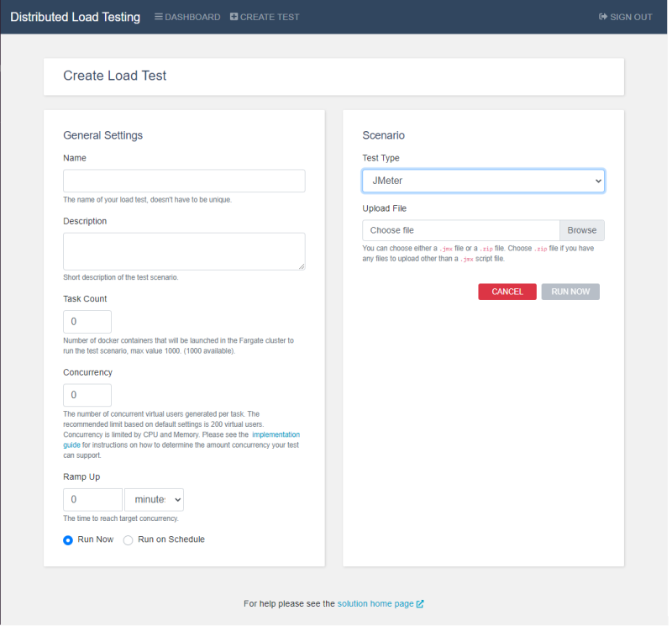Click the Test Type label
The image size is (672, 626).
point(381,158)
